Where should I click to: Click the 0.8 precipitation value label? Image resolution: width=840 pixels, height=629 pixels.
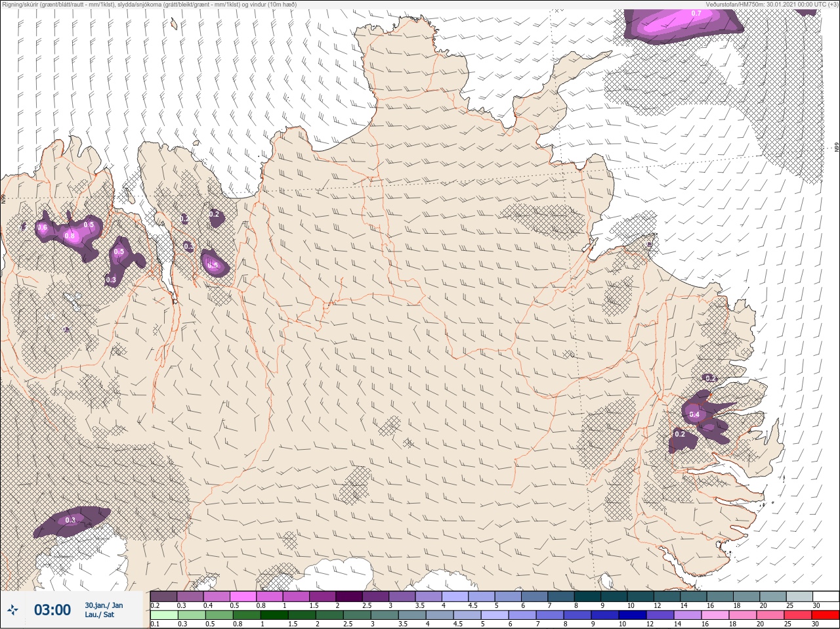pos(70,236)
